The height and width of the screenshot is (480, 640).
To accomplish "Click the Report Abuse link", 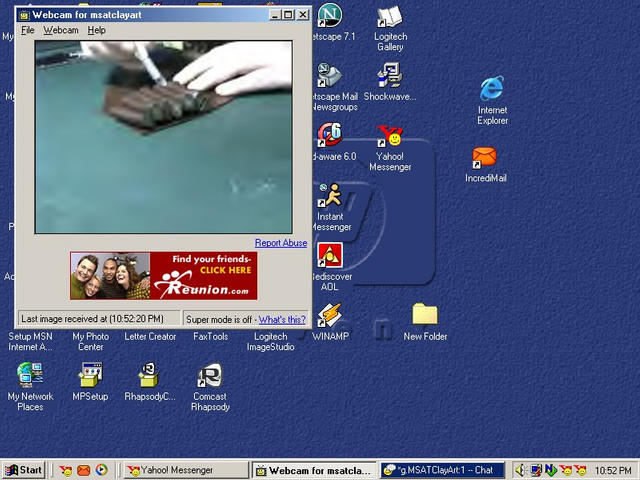I will point(281,243).
